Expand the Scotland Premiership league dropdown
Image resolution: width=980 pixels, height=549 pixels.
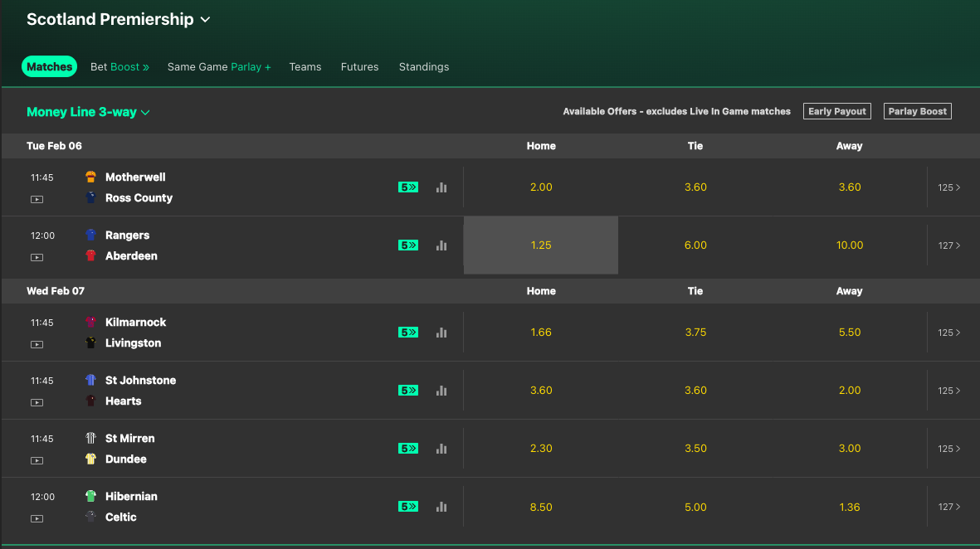[x=118, y=19]
